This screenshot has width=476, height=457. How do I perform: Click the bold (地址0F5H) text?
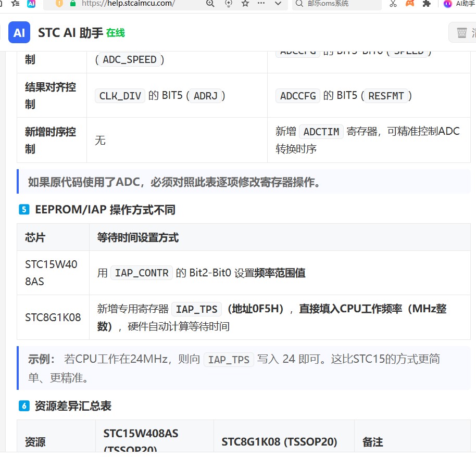coord(256,309)
